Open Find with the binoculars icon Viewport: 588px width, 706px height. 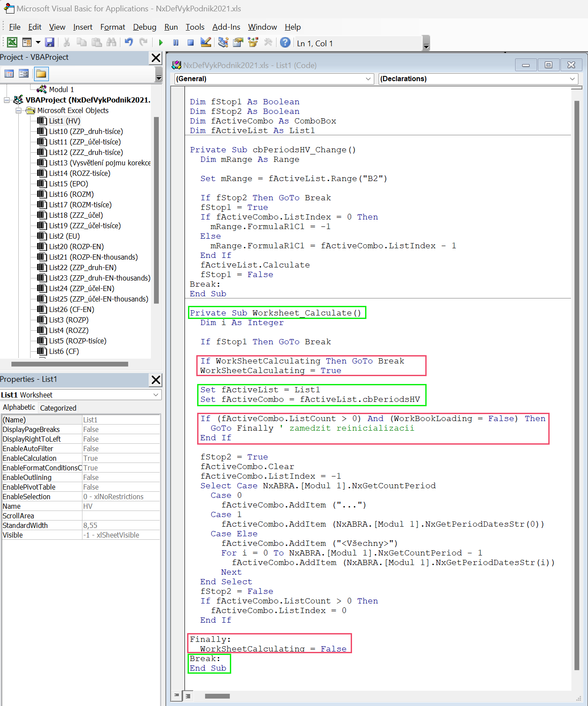[112, 42]
